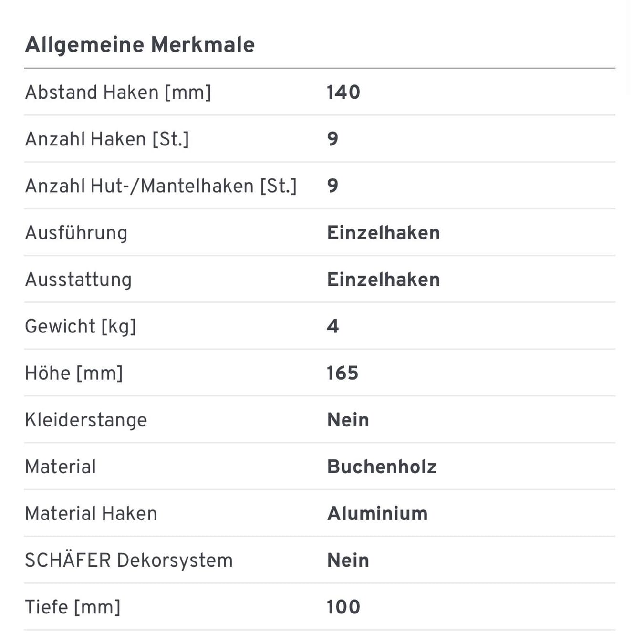Viewport: 644px width, 644px height.
Task: Click the value 140 for Abstand Haken
Action: (x=343, y=92)
